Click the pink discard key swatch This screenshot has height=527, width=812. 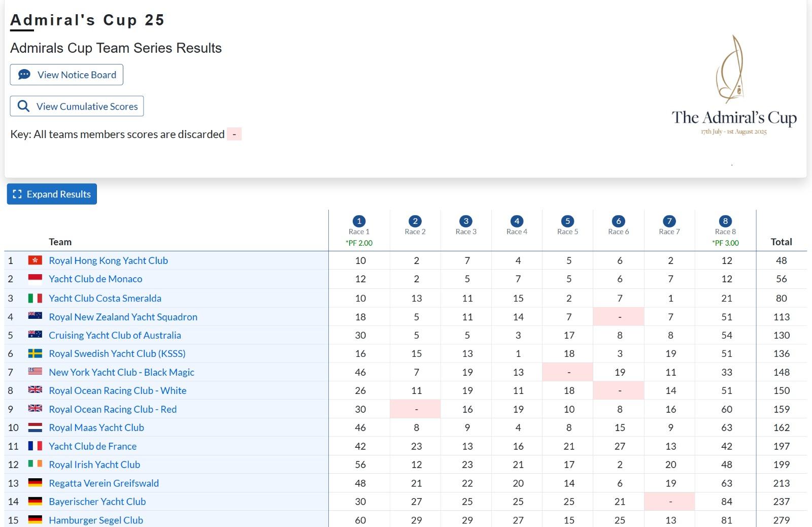pos(234,134)
